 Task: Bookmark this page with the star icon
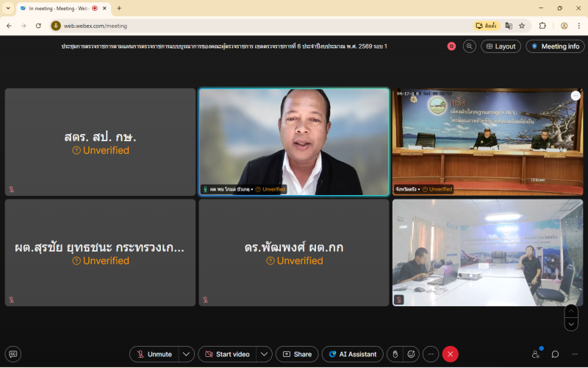coord(522,26)
